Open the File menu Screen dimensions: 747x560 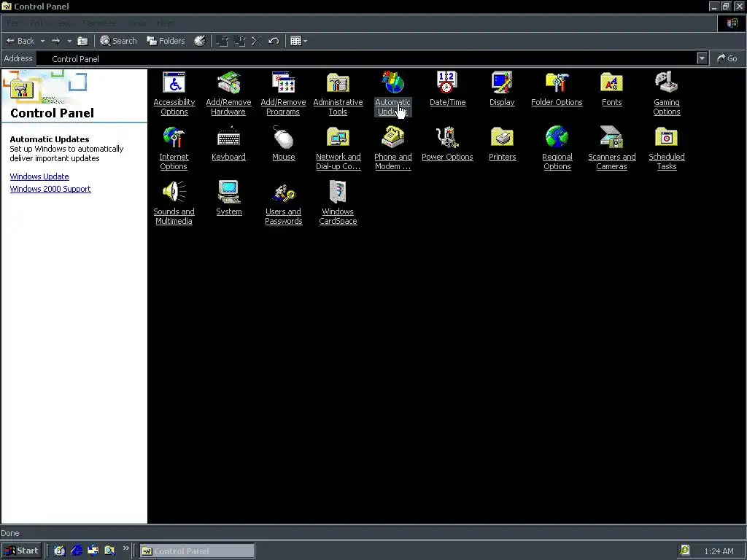(12, 23)
